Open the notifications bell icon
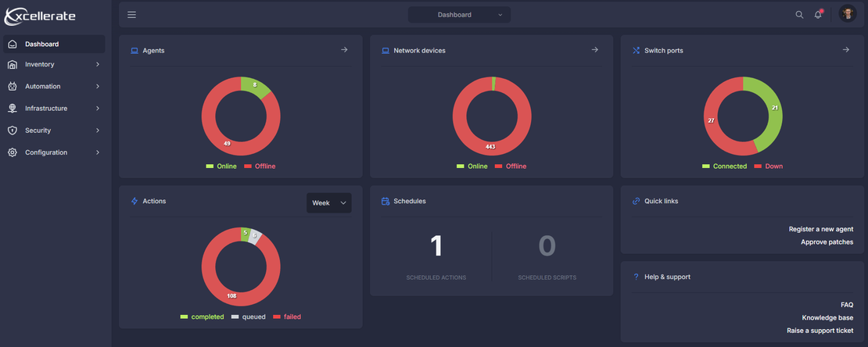Screen dimensions: 868x347 [818, 14]
